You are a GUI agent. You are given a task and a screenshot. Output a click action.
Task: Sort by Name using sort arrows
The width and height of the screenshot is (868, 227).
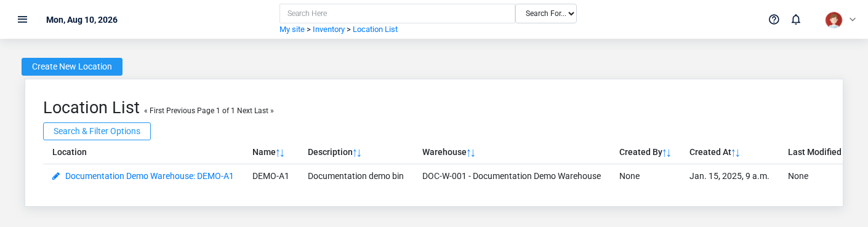[x=280, y=153]
